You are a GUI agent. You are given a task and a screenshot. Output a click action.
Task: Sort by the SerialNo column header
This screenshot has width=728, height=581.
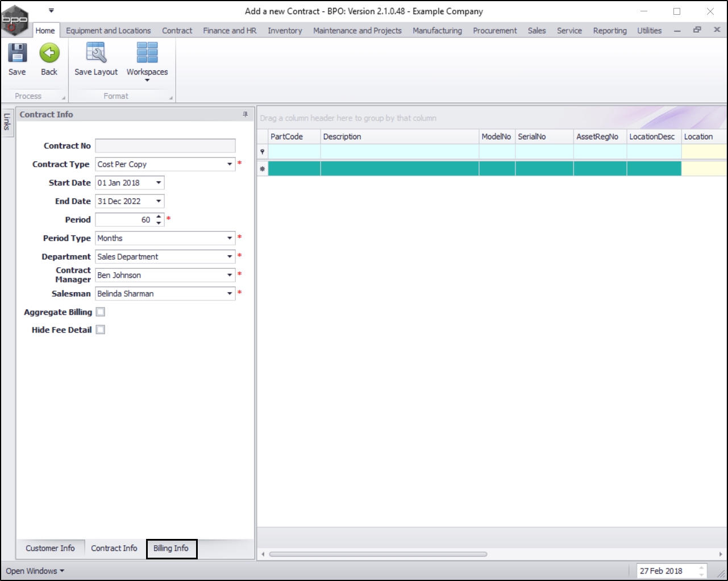click(x=544, y=136)
